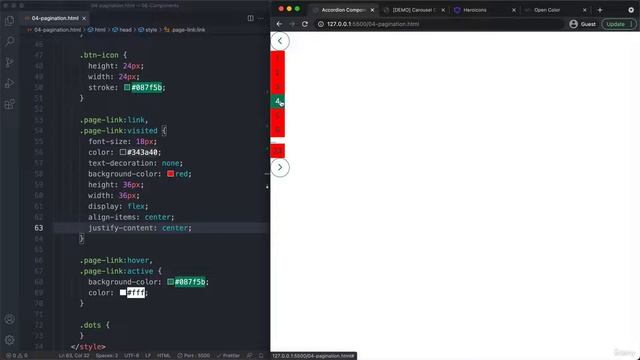
Task: Open the Extensions view
Action: click(10, 104)
